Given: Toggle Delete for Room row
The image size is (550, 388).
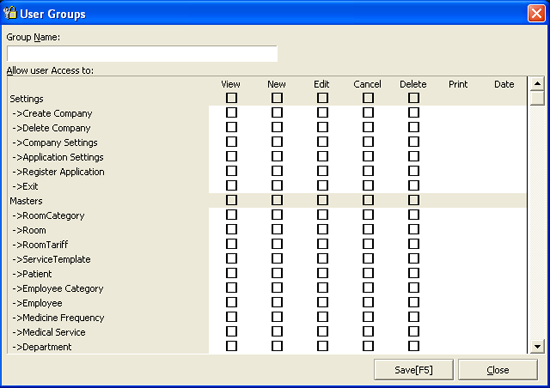Looking at the screenshot, I should [414, 229].
